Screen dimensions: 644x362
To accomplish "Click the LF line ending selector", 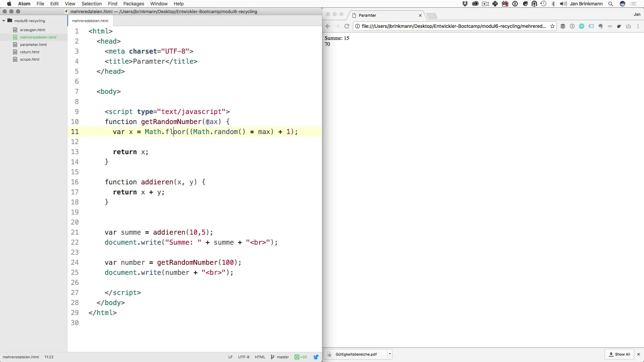I will [x=230, y=357].
